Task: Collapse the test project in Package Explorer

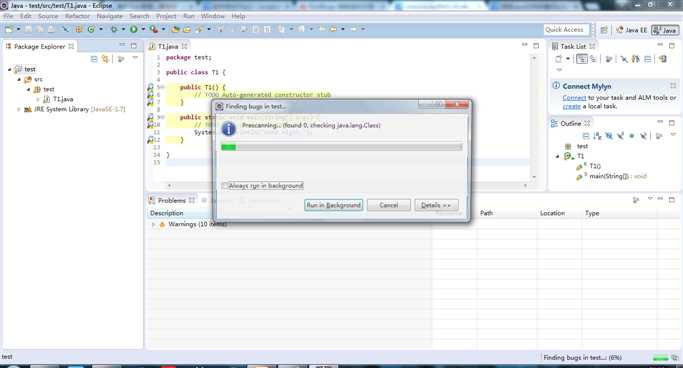Action: click(10, 69)
